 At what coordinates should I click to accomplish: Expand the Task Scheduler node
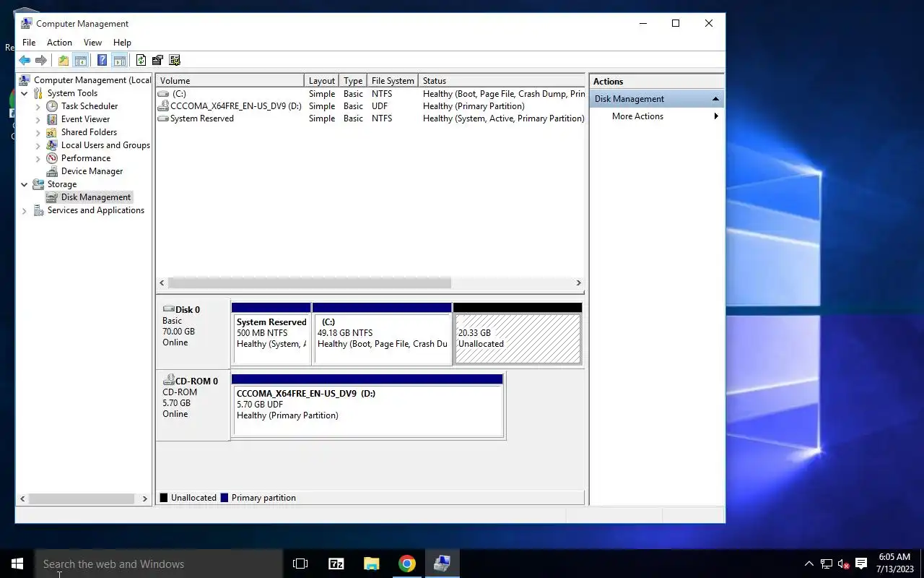[x=38, y=106]
